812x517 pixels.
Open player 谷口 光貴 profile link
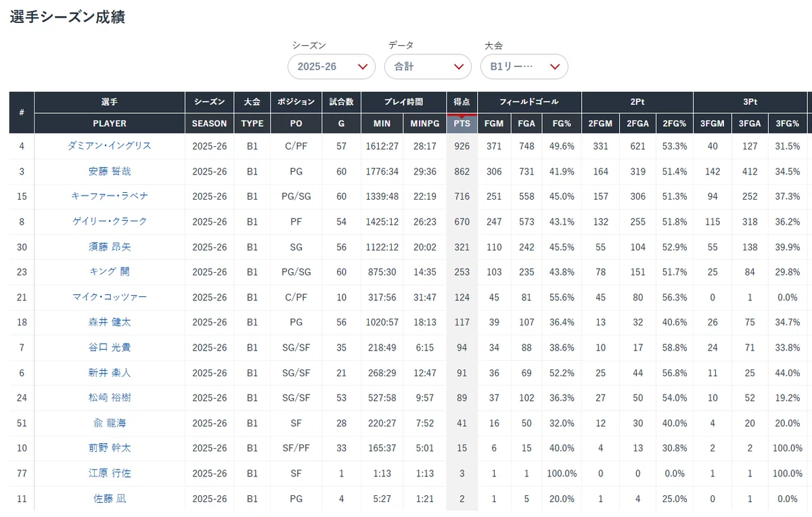110,348
